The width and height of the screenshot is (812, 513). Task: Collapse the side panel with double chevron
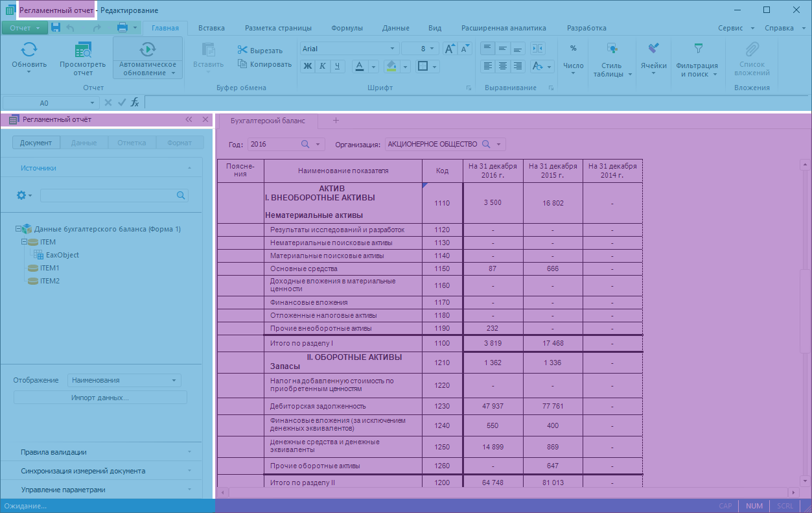pos(189,119)
